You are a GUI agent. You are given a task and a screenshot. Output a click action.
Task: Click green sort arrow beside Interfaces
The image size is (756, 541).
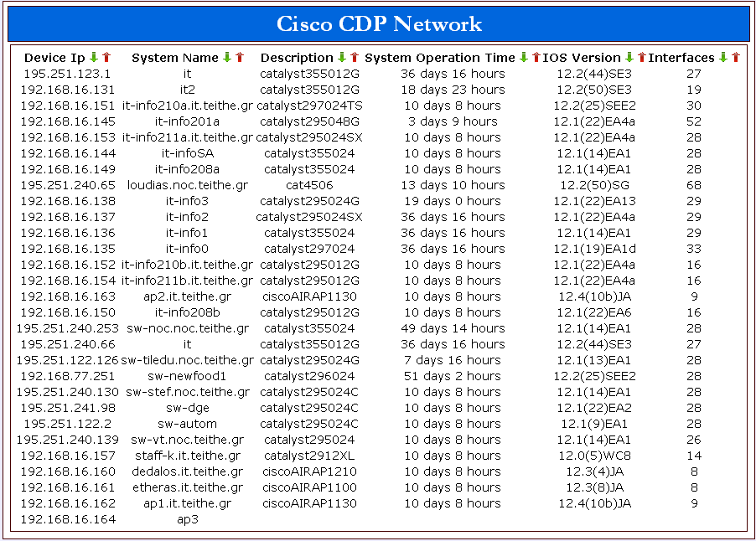[x=723, y=57]
